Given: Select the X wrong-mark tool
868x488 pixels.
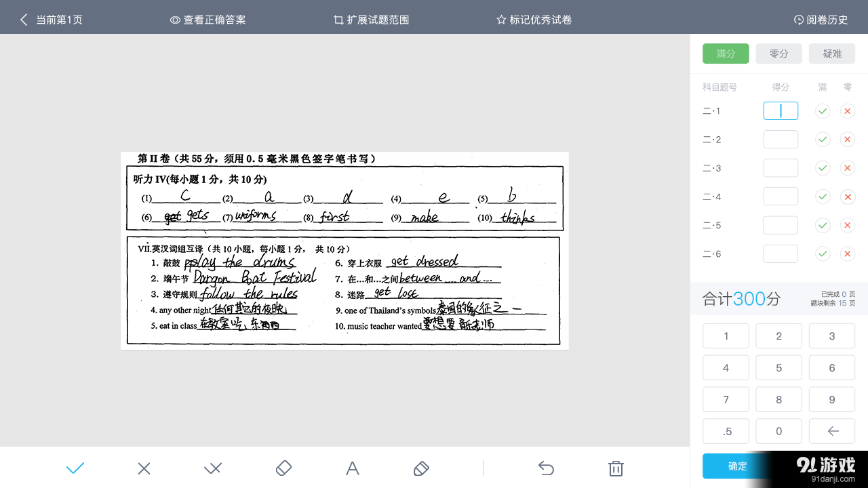Looking at the screenshot, I should click(143, 468).
